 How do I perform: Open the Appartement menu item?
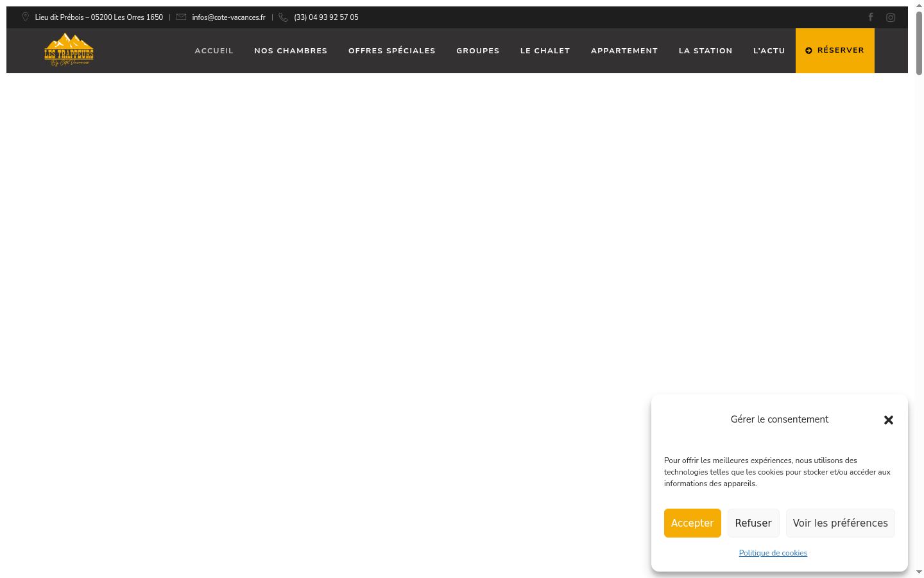pyautogui.click(x=624, y=51)
